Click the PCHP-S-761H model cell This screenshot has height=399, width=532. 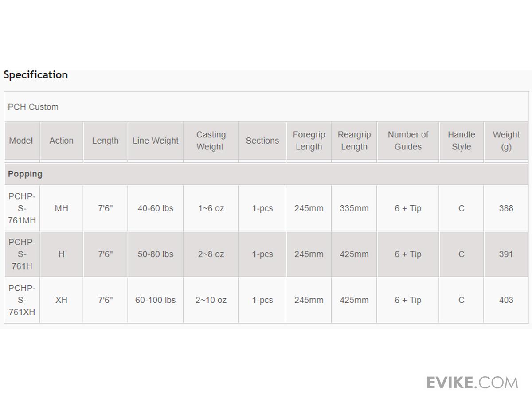22,254
